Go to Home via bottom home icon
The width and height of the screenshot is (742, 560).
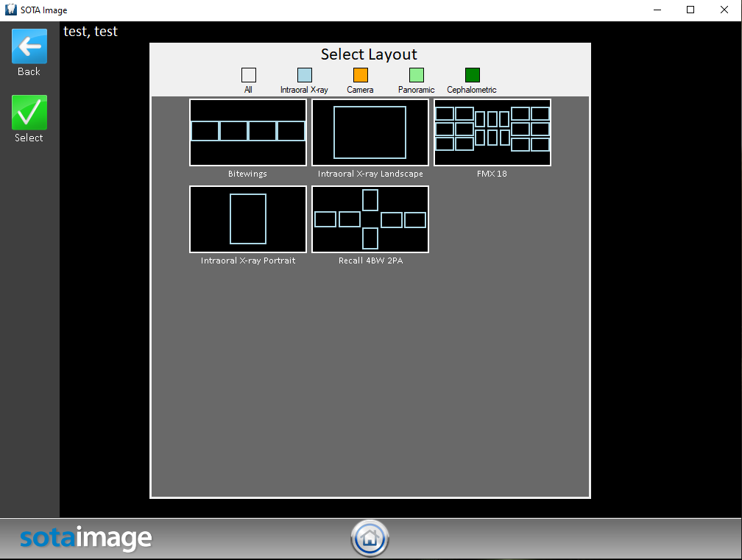pos(370,539)
